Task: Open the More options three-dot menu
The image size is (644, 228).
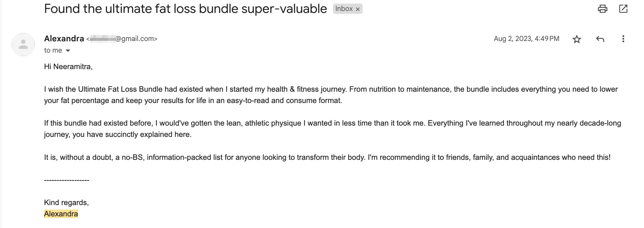Action: (x=623, y=39)
